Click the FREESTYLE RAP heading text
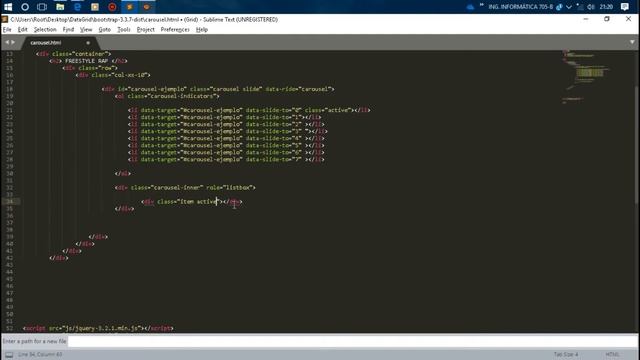 [87, 61]
